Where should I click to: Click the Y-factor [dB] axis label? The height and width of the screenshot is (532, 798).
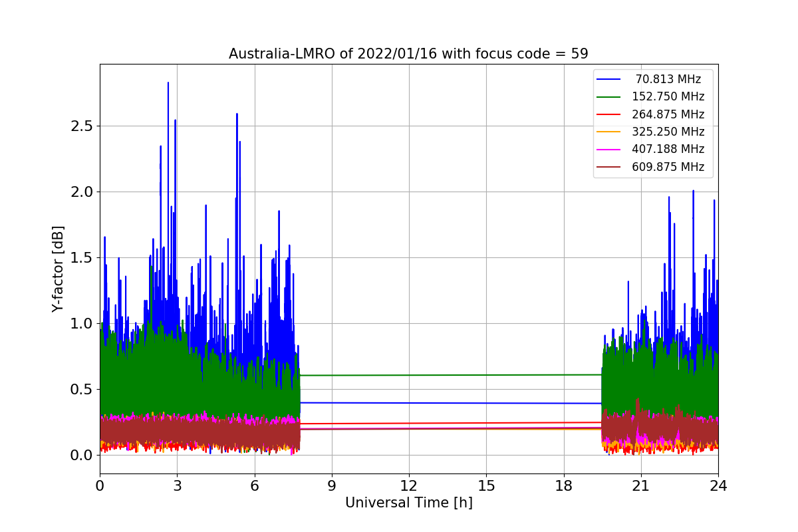pos(59,269)
